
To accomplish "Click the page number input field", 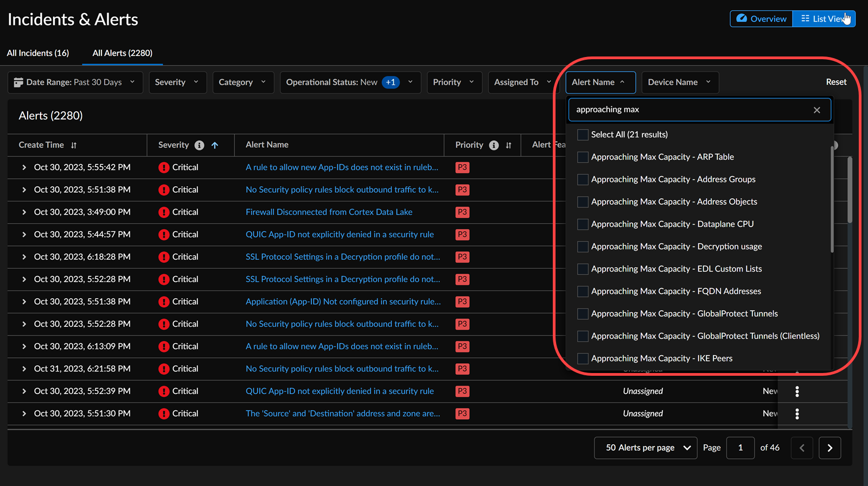I will pos(740,448).
